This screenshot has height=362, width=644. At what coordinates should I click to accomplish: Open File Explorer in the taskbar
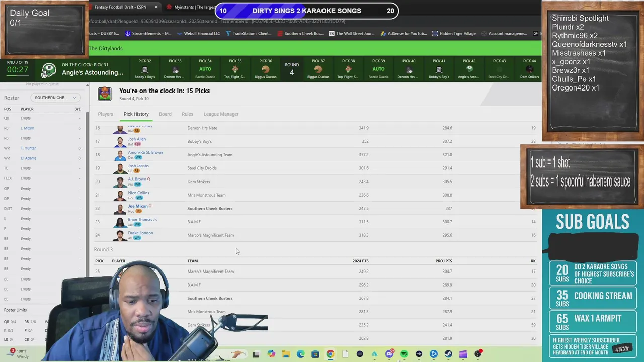point(286,354)
